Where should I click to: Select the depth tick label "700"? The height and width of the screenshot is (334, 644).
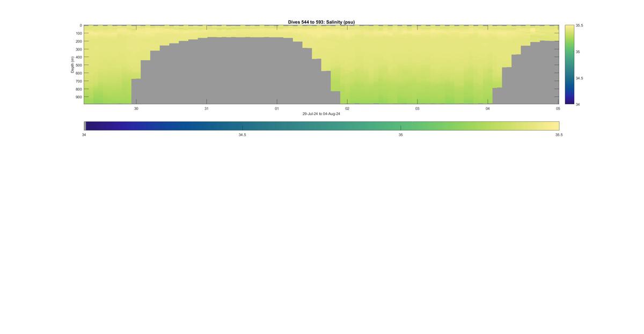78,81
